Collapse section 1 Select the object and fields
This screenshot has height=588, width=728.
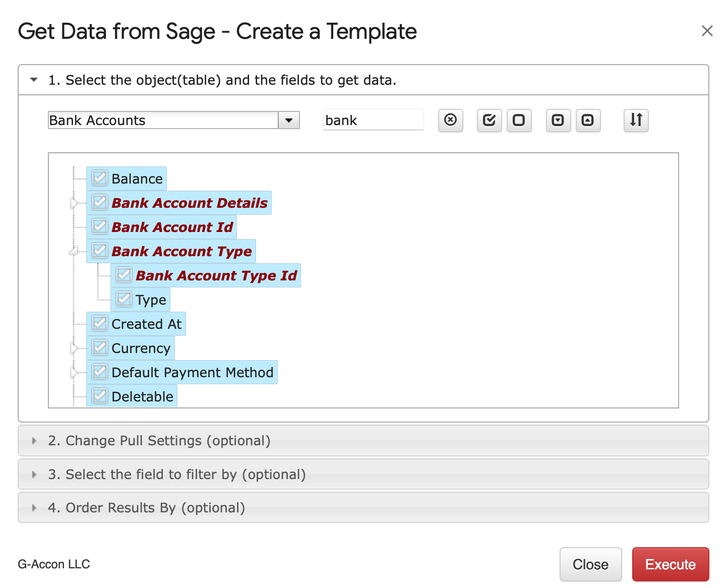(363, 80)
